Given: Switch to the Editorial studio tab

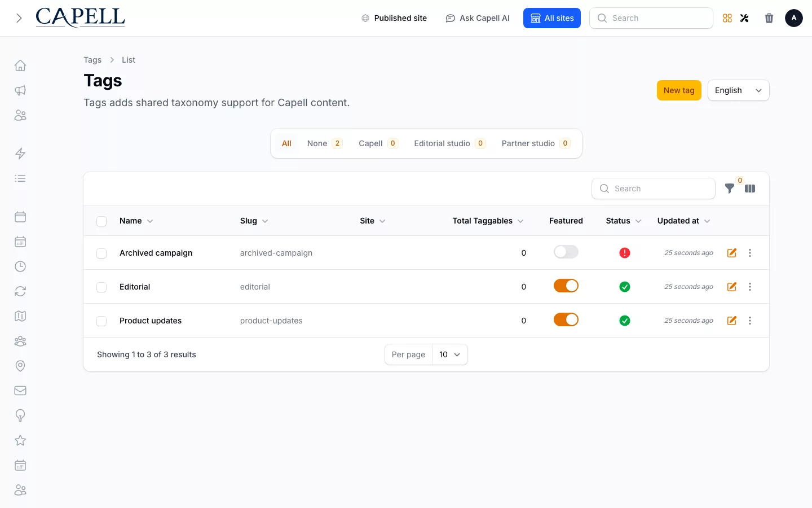Looking at the screenshot, I should (450, 143).
